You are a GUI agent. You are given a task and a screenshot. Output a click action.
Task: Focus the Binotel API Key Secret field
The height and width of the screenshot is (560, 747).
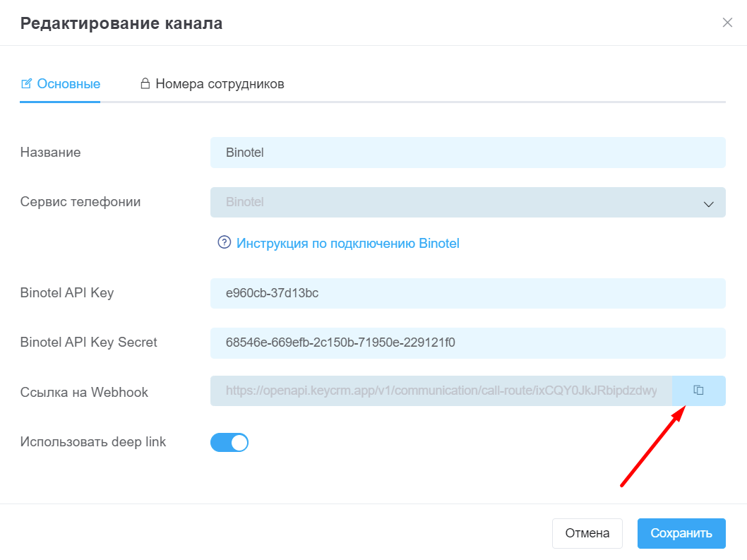[x=468, y=342]
